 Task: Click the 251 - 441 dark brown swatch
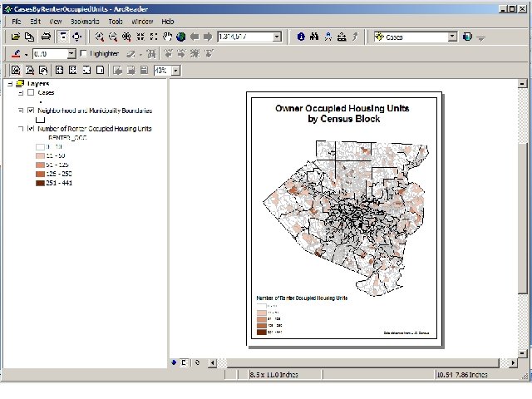point(40,182)
